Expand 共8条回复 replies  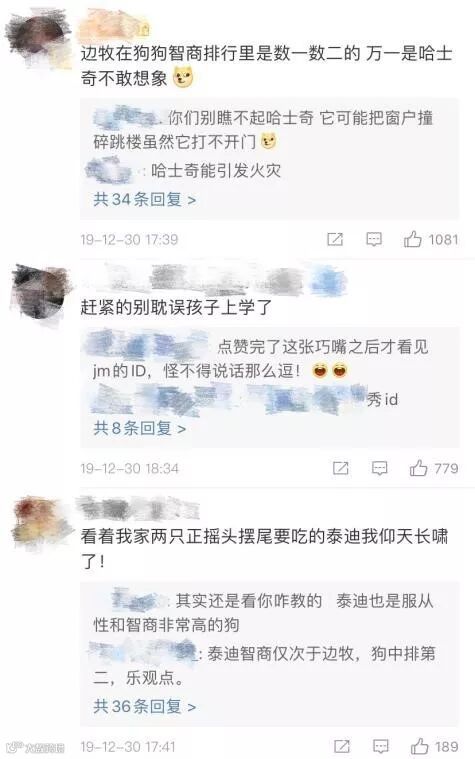click(139, 428)
